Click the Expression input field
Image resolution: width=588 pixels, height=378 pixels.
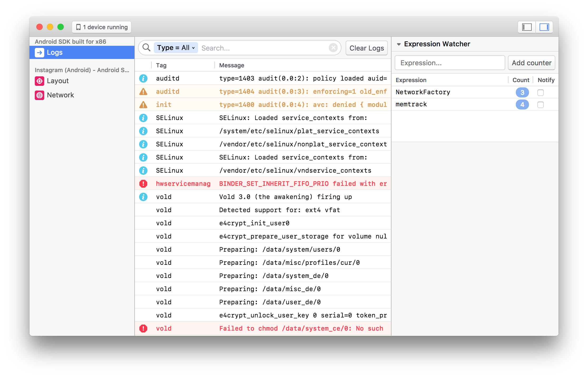[450, 62]
